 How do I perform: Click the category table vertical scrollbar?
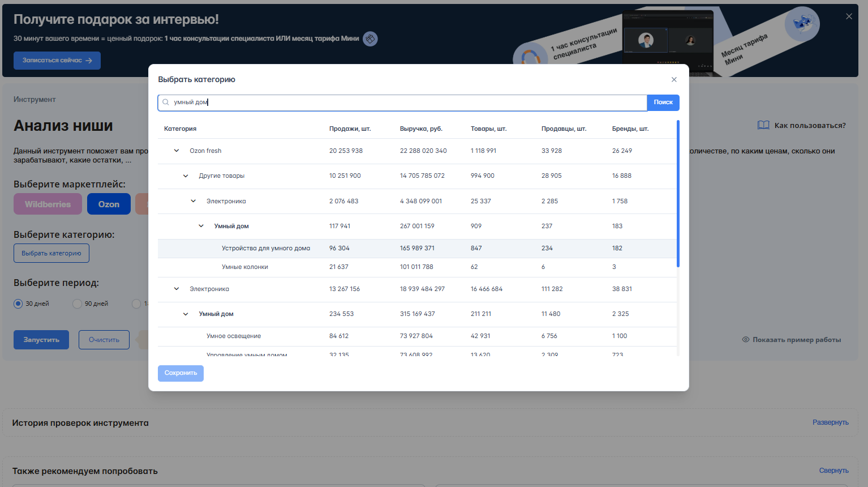(x=678, y=194)
